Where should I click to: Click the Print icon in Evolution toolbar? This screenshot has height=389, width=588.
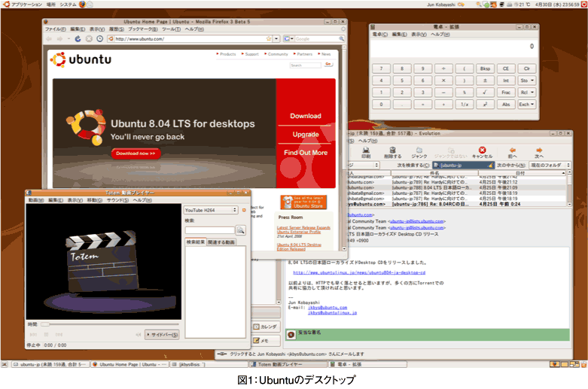[x=366, y=152]
